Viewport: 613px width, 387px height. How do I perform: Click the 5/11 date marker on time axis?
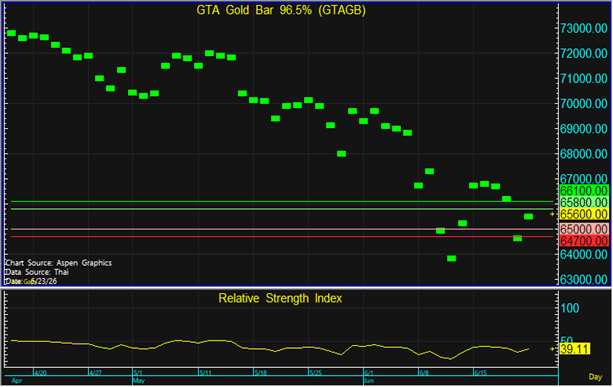tap(206, 373)
